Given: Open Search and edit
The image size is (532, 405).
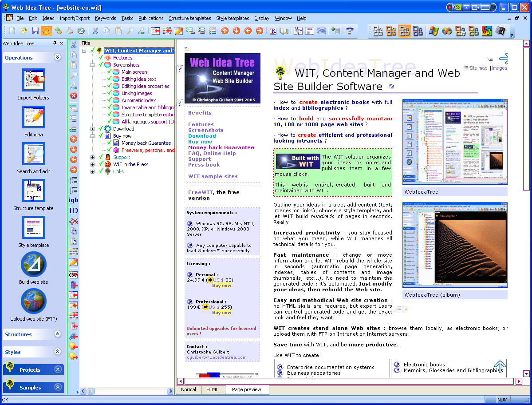Looking at the screenshot, I should pos(33,155).
